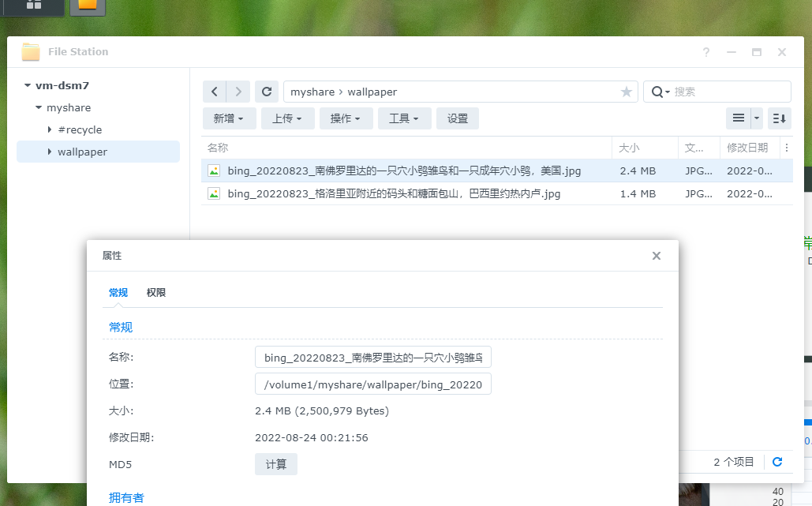The height and width of the screenshot is (506, 812).
Task: Open the sort order icon
Action: [779, 118]
